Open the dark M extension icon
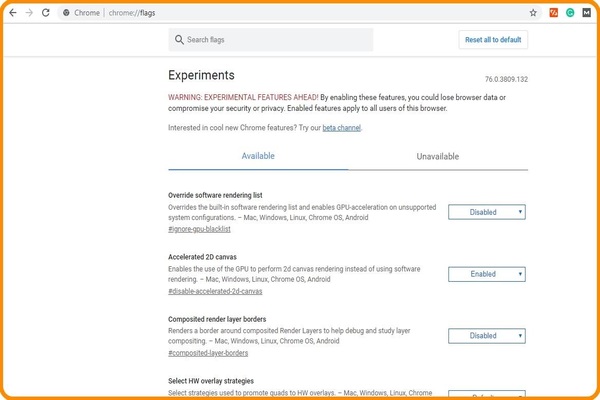This screenshot has height=400, width=600. (x=587, y=13)
